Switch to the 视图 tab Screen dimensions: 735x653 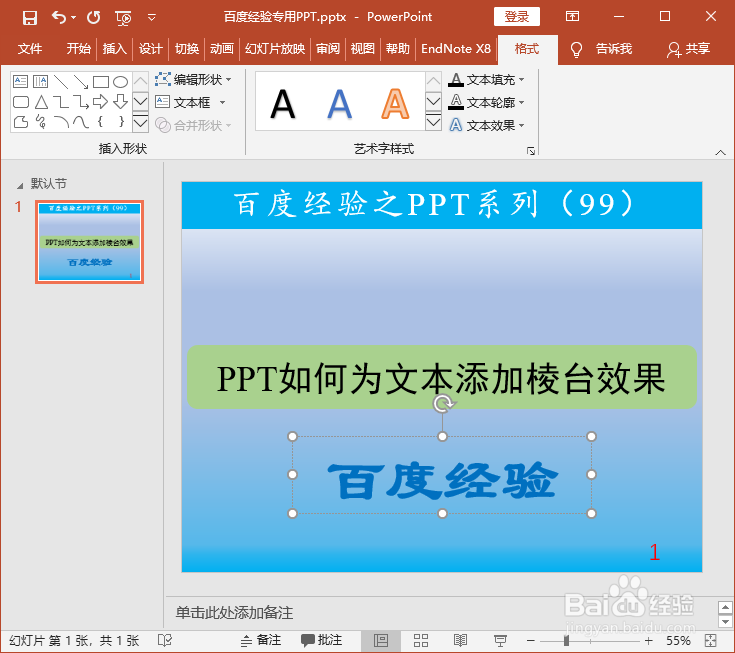pyautogui.click(x=363, y=49)
